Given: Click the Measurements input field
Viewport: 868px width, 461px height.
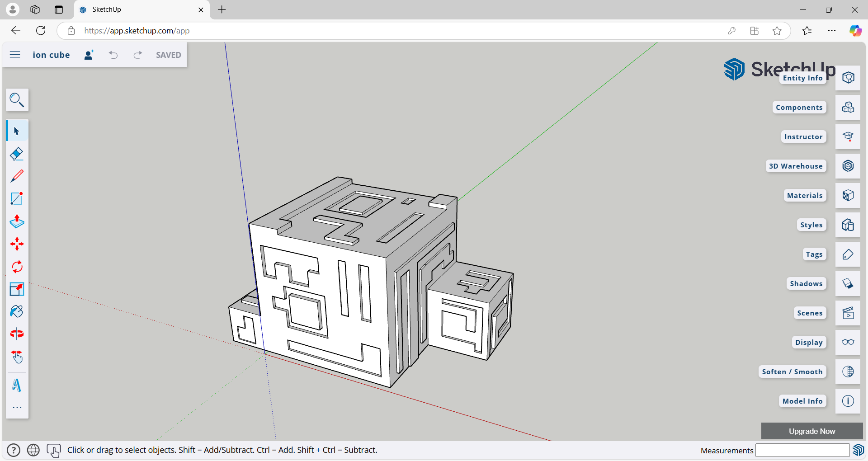Looking at the screenshot, I should point(802,450).
